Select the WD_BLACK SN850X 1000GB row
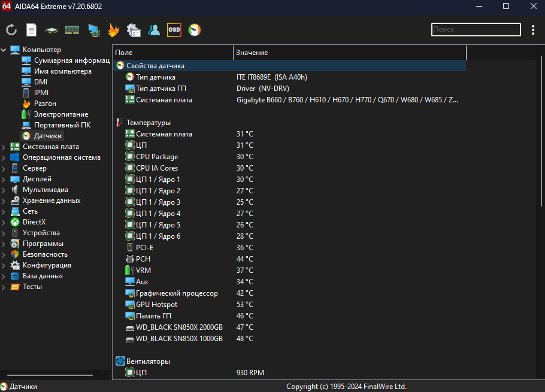The height and width of the screenshot is (392, 545). [x=289, y=339]
